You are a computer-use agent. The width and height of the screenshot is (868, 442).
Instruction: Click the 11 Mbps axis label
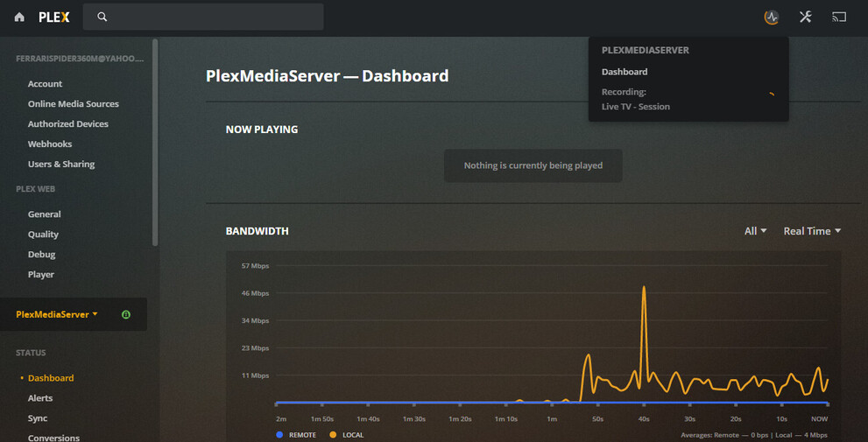(x=255, y=375)
